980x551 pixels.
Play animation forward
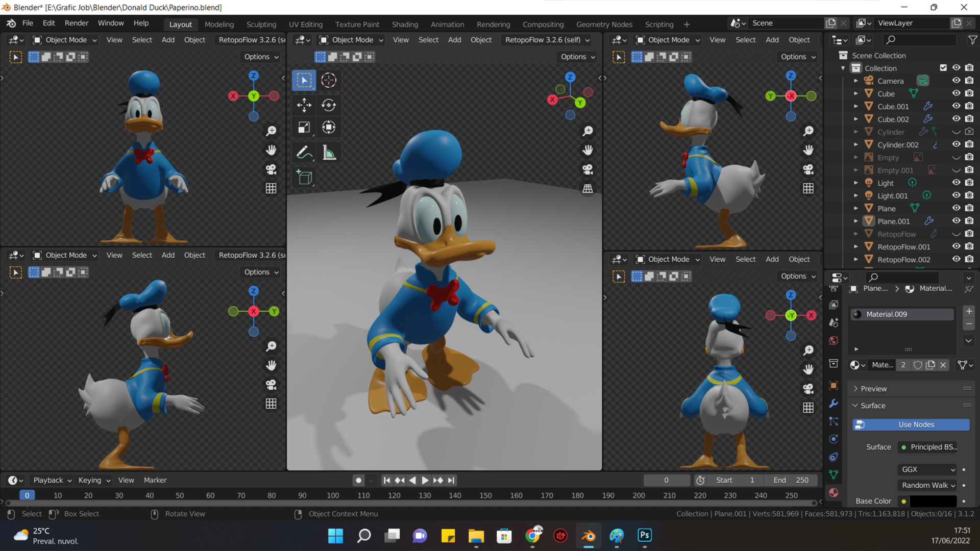(425, 480)
